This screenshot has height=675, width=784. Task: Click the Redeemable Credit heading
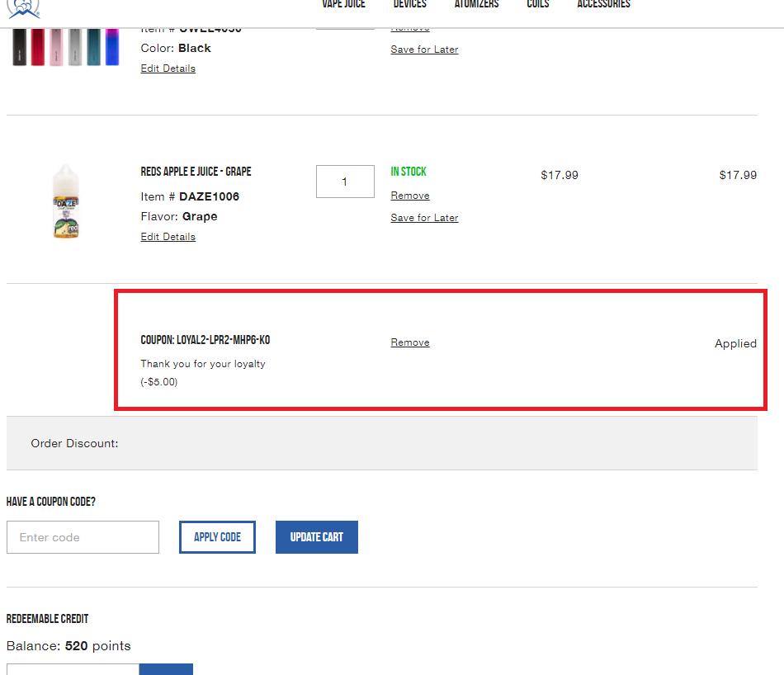[x=48, y=619]
